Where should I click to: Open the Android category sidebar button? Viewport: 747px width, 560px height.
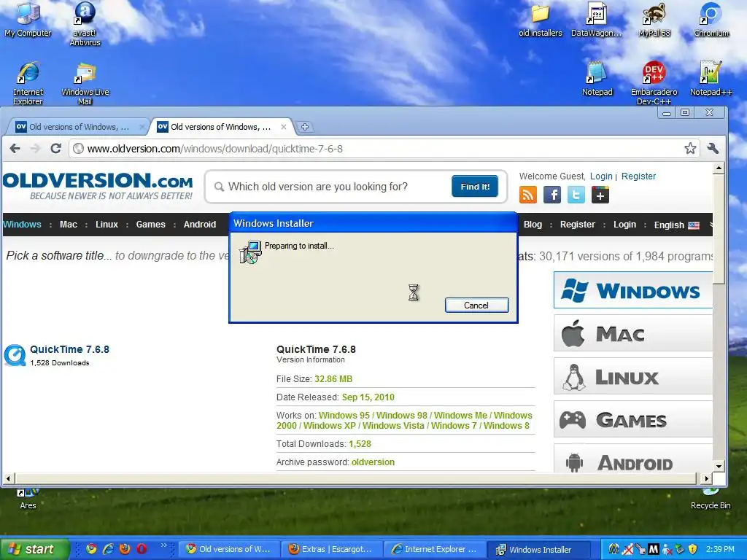pos(632,459)
